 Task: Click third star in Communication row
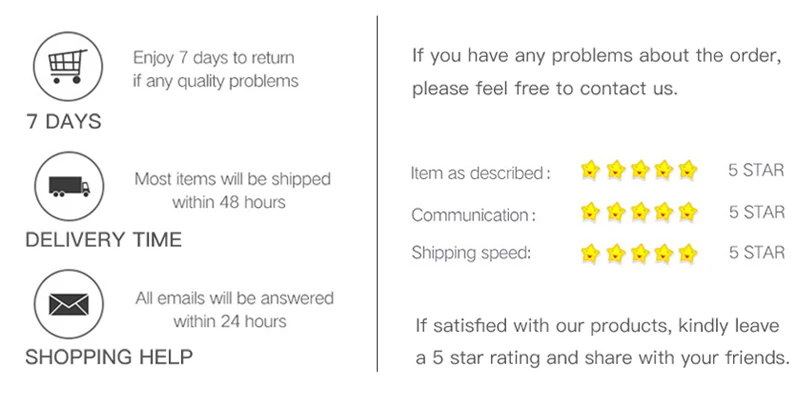pos(639,211)
